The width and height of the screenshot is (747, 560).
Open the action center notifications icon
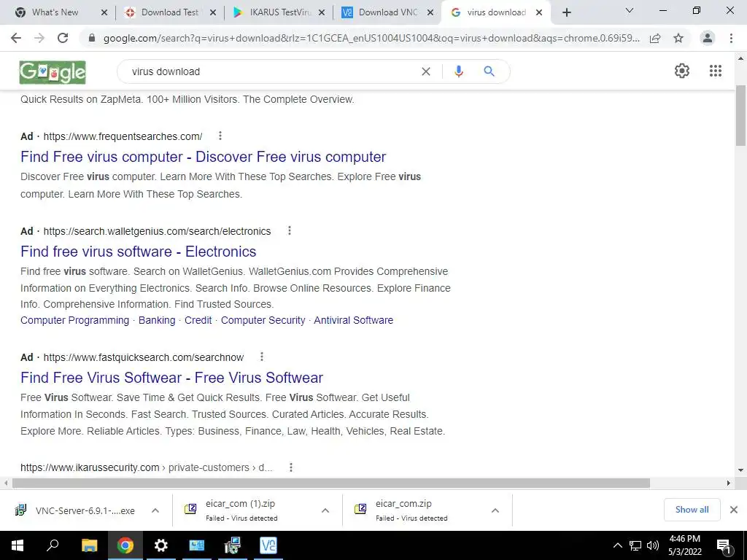point(724,545)
